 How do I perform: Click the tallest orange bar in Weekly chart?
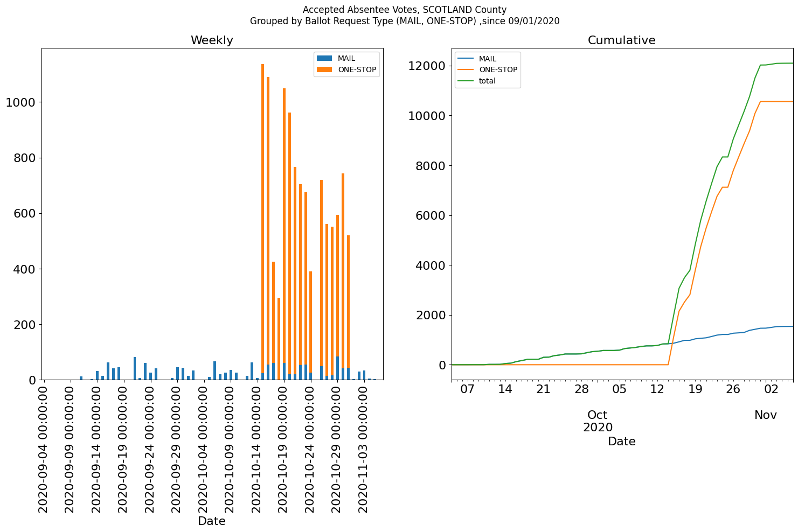coord(262,219)
